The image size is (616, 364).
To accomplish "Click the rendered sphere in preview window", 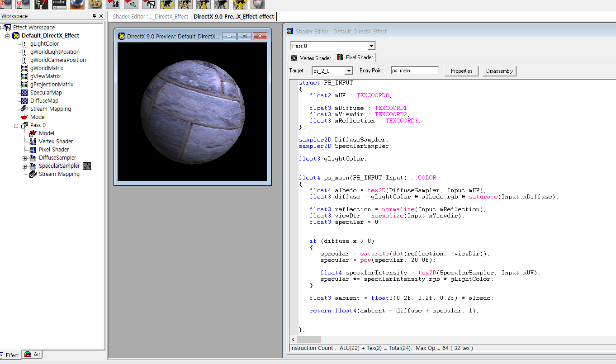I will point(193,112).
